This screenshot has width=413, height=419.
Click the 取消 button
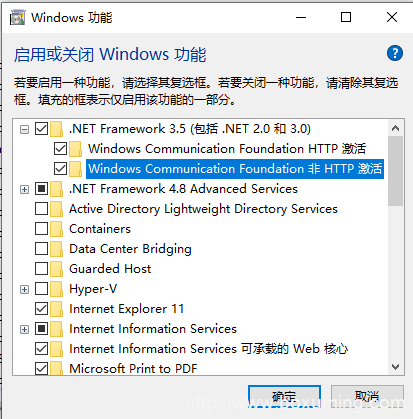click(367, 397)
